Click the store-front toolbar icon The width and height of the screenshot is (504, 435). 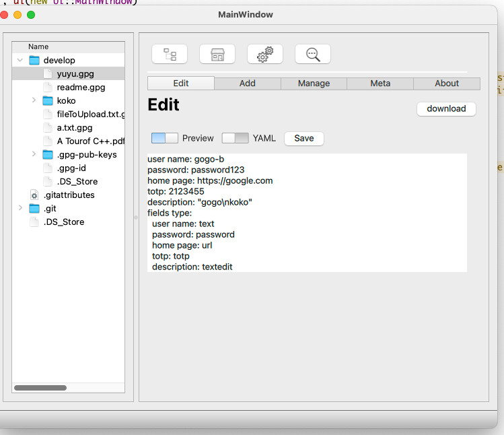217,54
